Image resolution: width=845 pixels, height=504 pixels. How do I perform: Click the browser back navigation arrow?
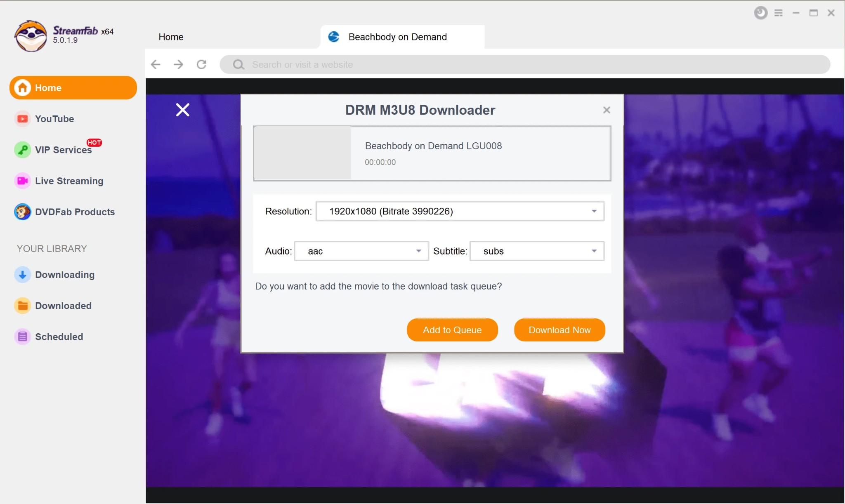click(x=157, y=64)
